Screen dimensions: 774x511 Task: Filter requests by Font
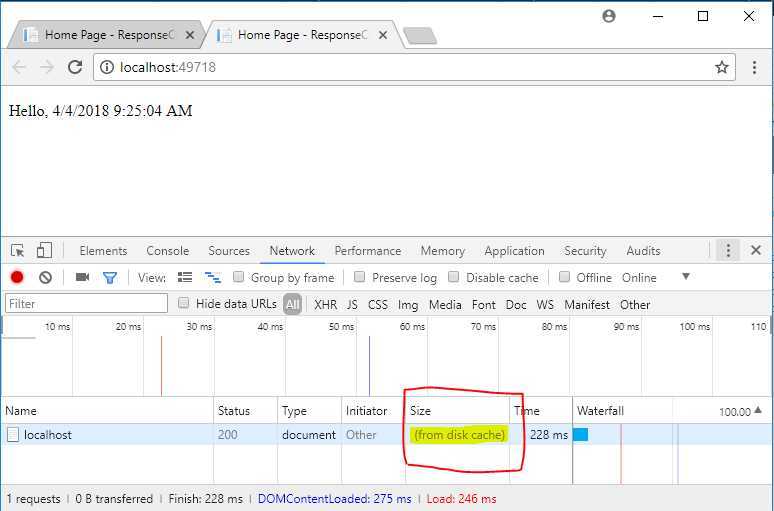click(484, 305)
